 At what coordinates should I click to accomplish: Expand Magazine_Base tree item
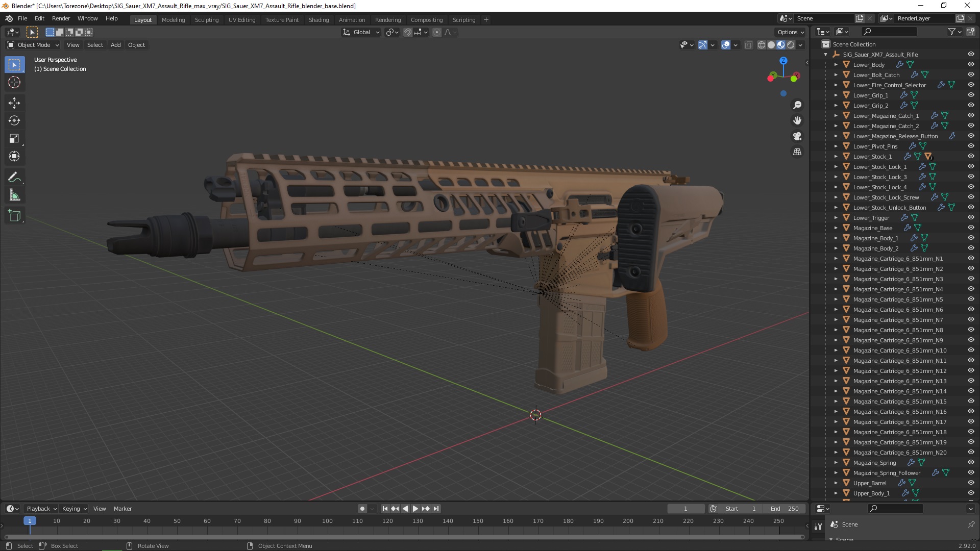click(836, 228)
